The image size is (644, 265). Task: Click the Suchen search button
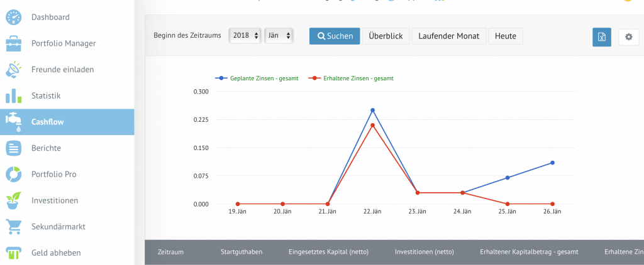pos(335,36)
